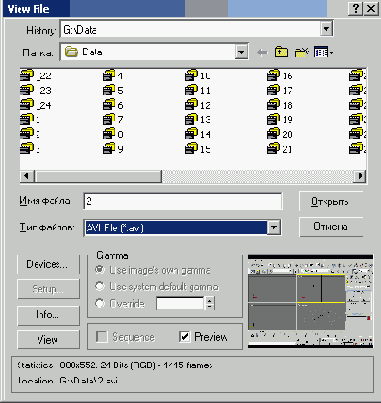Open the view menu icon
The width and height of the screenshot is (381, 403).
click(x=323, y=52)
